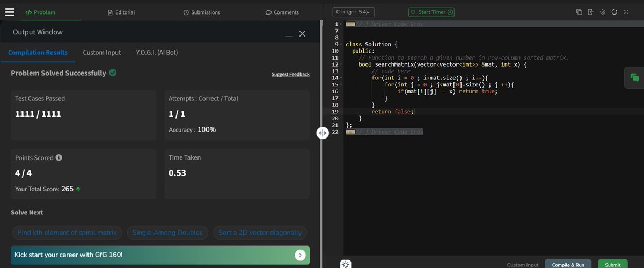Viewport: 644px width, 268px height.
Task: Select the Compilation Results tab
Action: [x=38, y=53]
